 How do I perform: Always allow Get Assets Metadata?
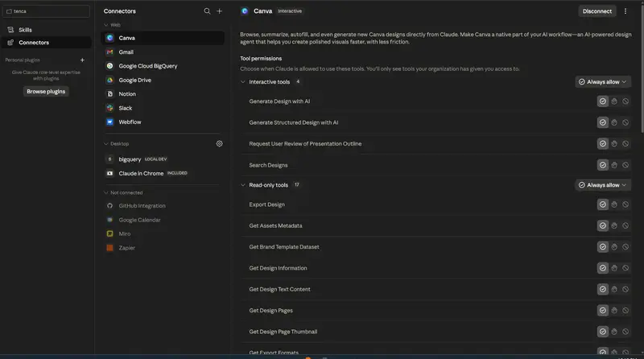[602, 225]
